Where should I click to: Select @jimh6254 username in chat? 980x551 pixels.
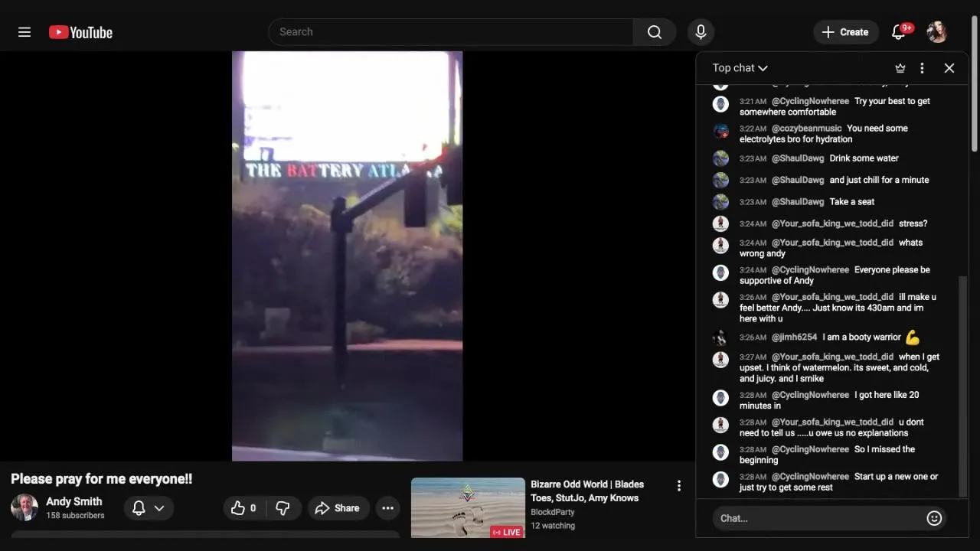coord(794,337)
